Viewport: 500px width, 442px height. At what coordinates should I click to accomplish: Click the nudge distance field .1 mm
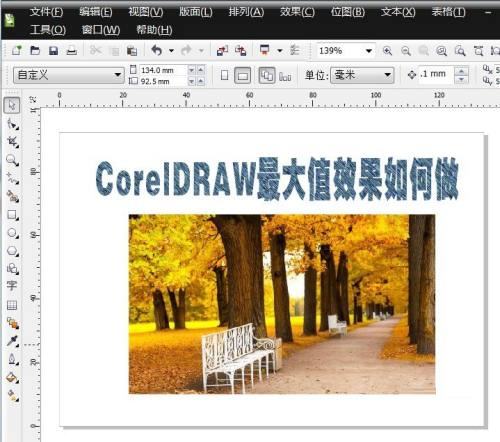click(x=436, y=74)
